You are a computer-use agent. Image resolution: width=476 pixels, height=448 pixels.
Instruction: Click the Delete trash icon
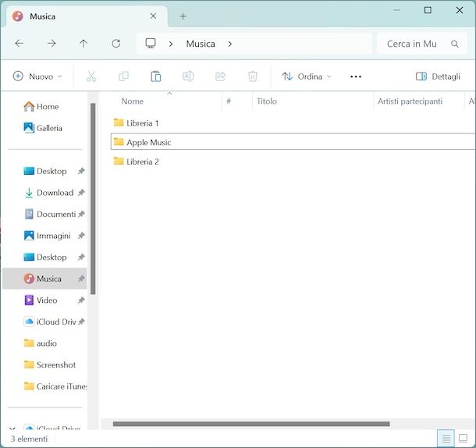[x=253, y=76]
